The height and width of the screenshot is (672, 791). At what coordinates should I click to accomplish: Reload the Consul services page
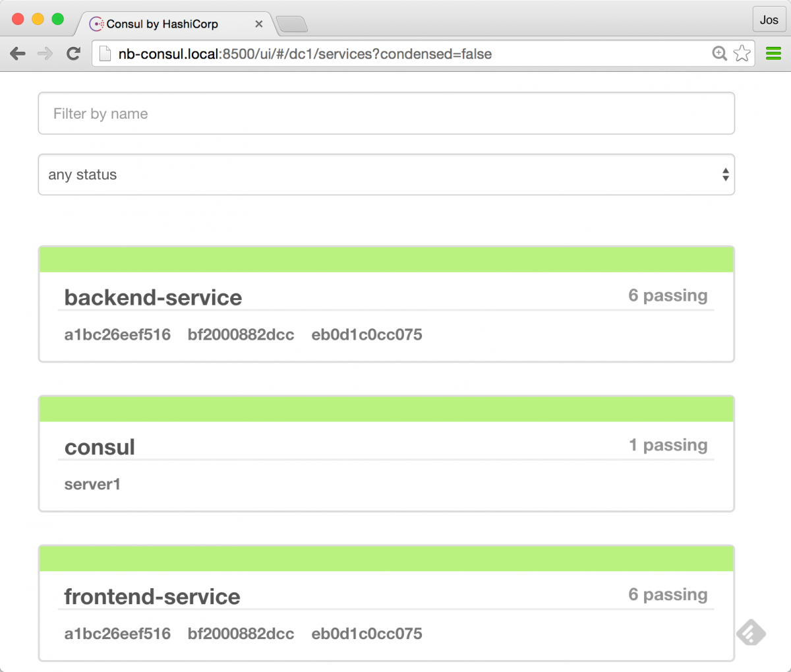click(x=73, y=53)
